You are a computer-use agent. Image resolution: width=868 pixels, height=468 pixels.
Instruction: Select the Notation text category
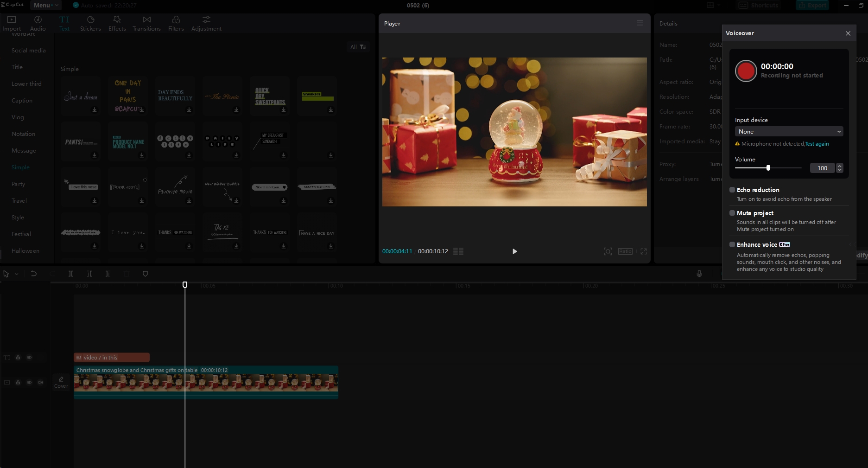click(x=23, y=134)
